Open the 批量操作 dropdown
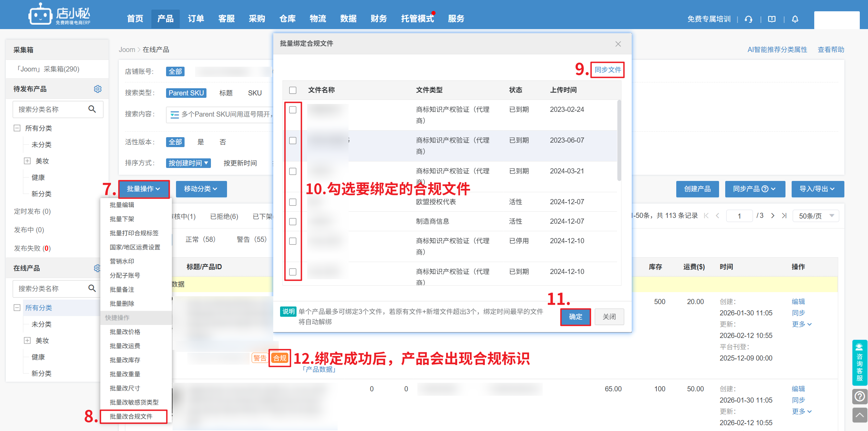 point(144,189)
